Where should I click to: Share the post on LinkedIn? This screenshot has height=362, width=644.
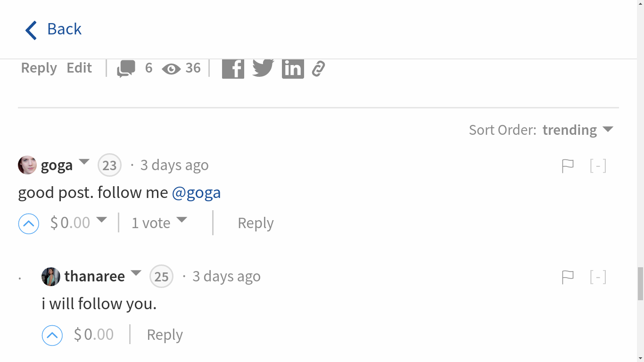tap(293, 68)
